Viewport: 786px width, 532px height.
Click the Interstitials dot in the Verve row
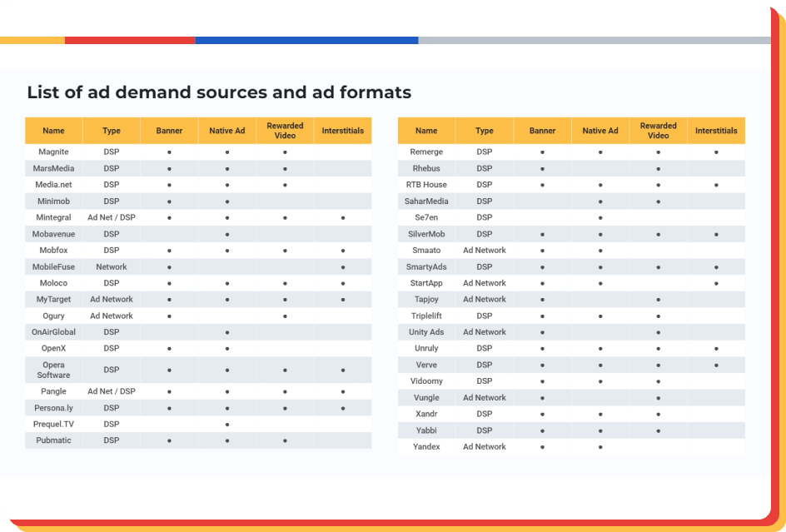point(716,365)
